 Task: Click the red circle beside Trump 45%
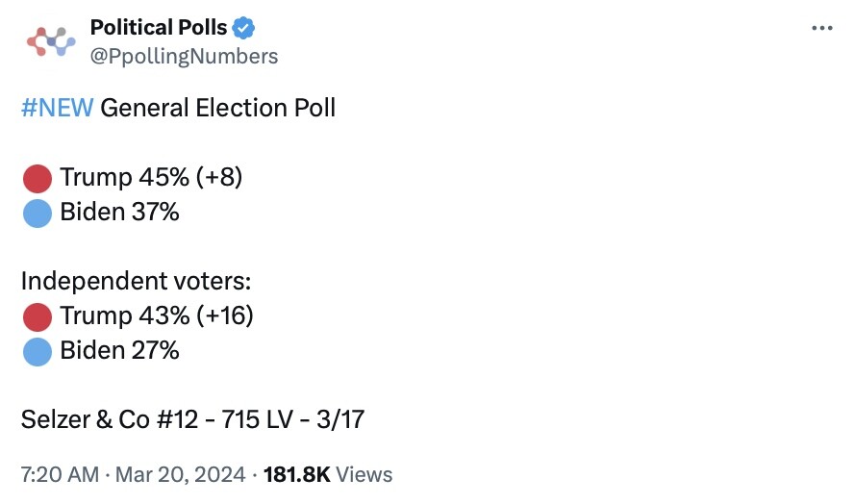37,178
